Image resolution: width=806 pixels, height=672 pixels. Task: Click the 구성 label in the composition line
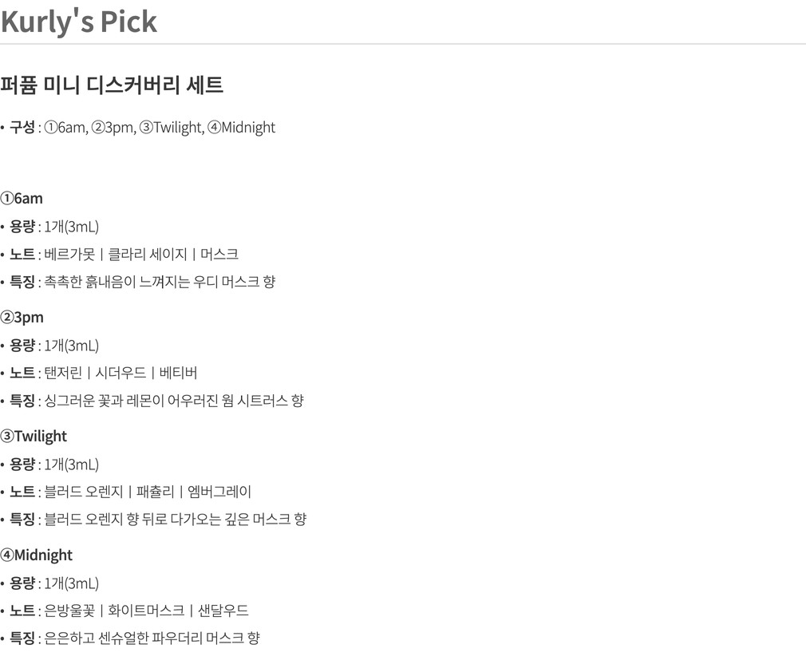click(22, 127)
